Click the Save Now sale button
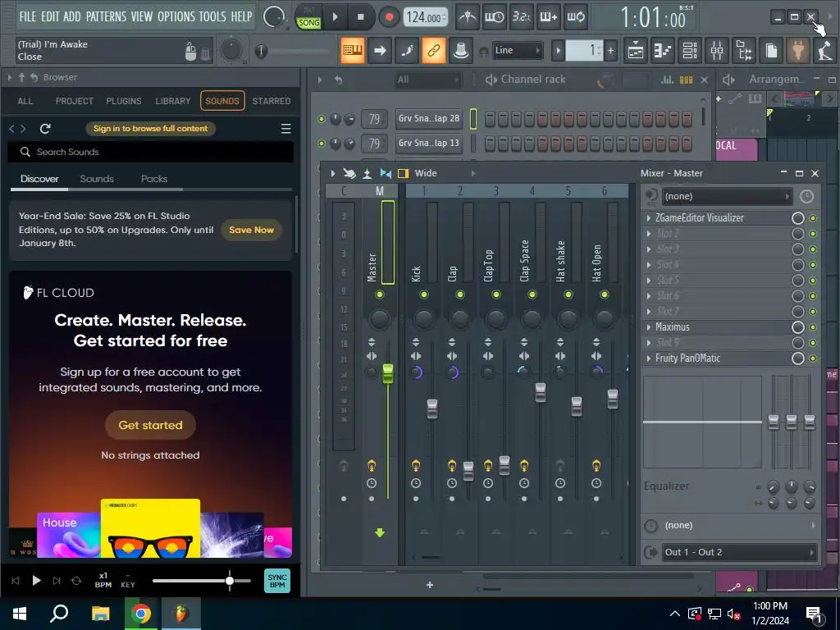This screenshot has width=840, height=630. 251,230
